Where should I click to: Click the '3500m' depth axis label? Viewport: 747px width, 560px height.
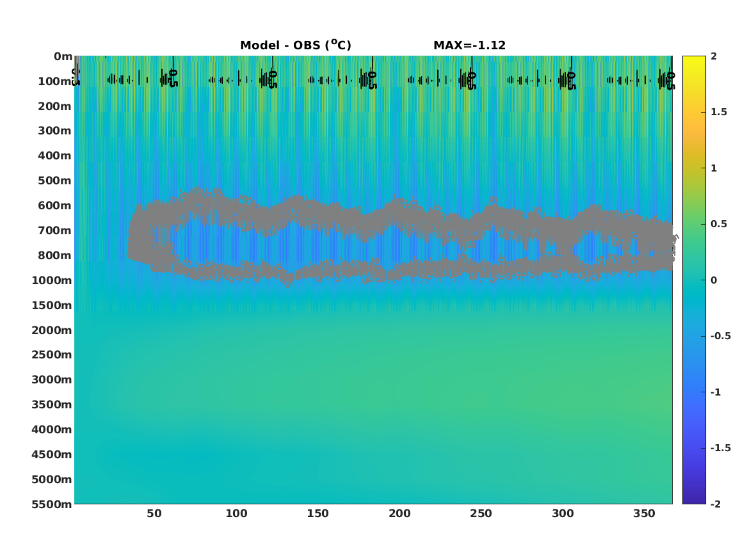tap(52, 404)
